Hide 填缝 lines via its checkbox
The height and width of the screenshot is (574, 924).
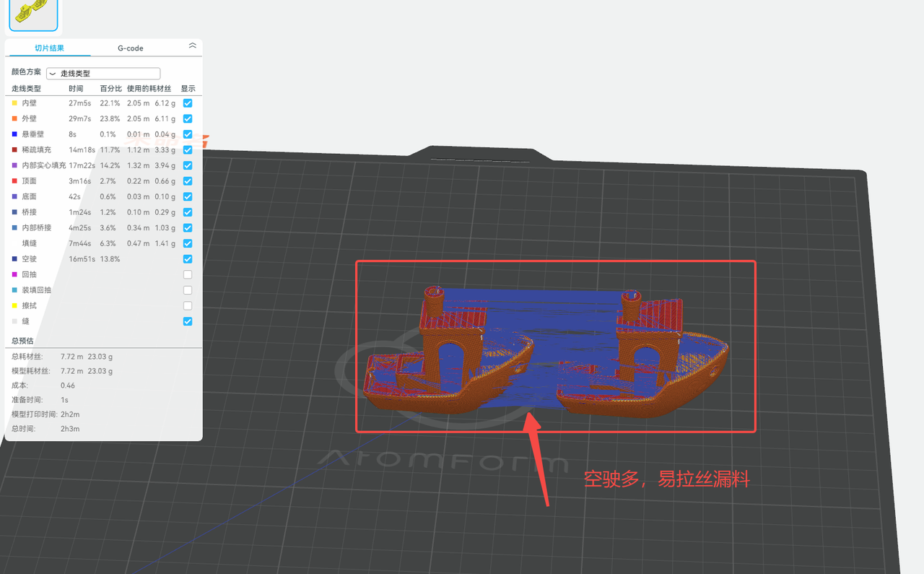pos(188,243)
